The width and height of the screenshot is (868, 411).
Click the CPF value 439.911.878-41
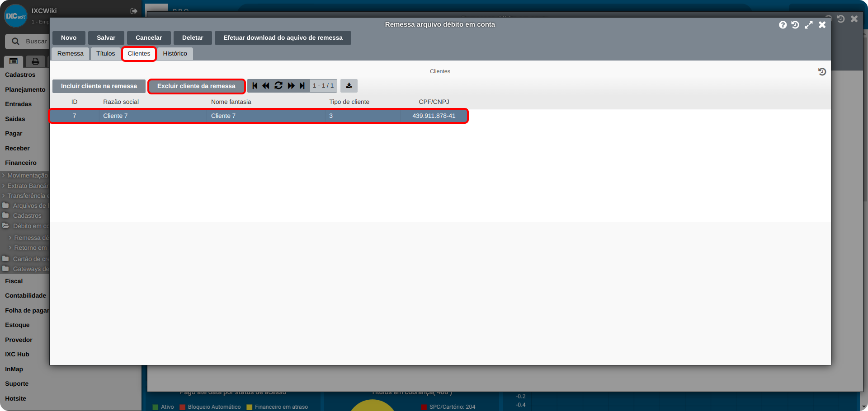click(434, 116)
